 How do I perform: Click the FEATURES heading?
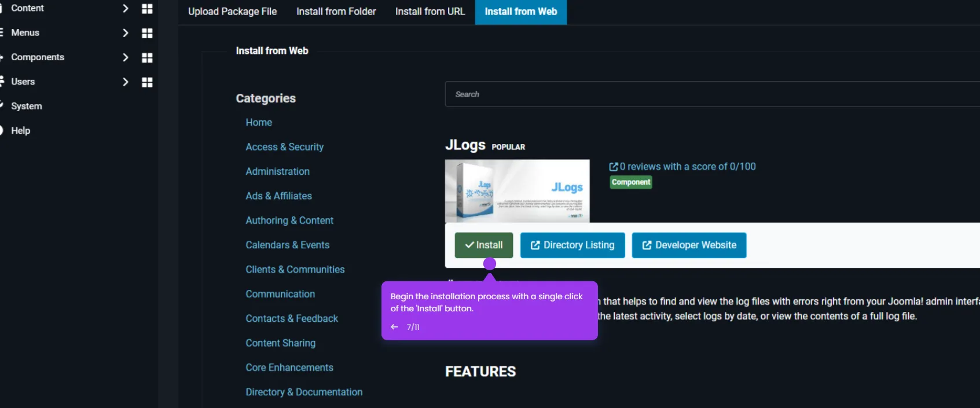480,372
